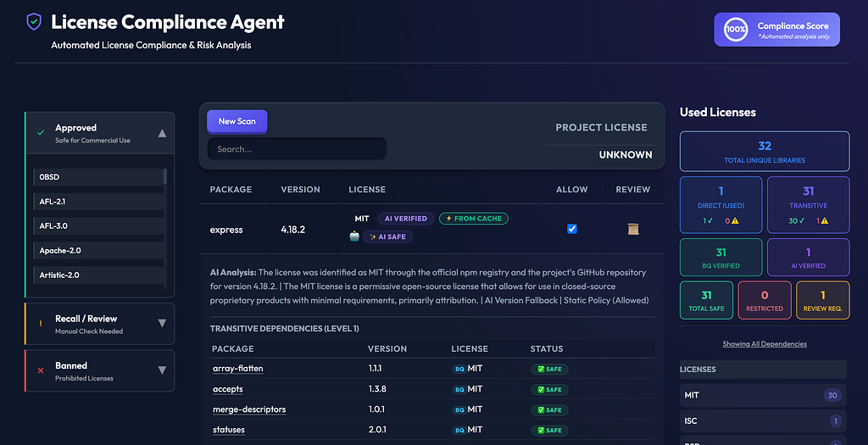Filter by the Restricted card
868x445 pixels.
tap(765, 301)
